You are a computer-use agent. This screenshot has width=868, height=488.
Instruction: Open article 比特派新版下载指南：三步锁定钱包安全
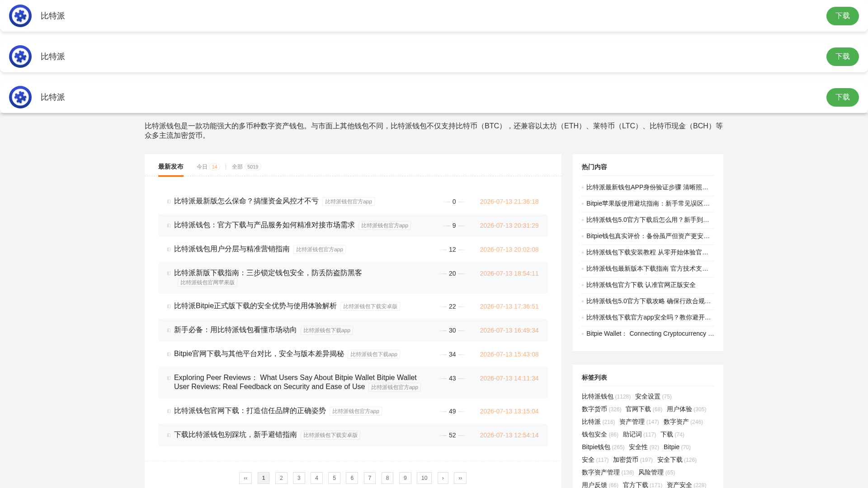(268, 273)
